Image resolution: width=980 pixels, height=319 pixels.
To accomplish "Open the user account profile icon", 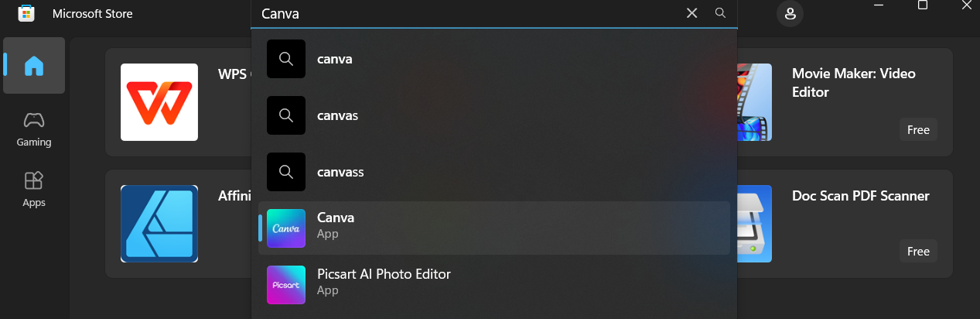I will click(x=790, y=13).
